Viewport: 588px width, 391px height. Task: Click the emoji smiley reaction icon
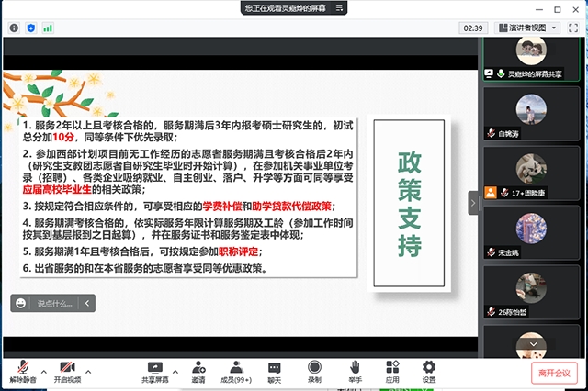coord(20,303)
